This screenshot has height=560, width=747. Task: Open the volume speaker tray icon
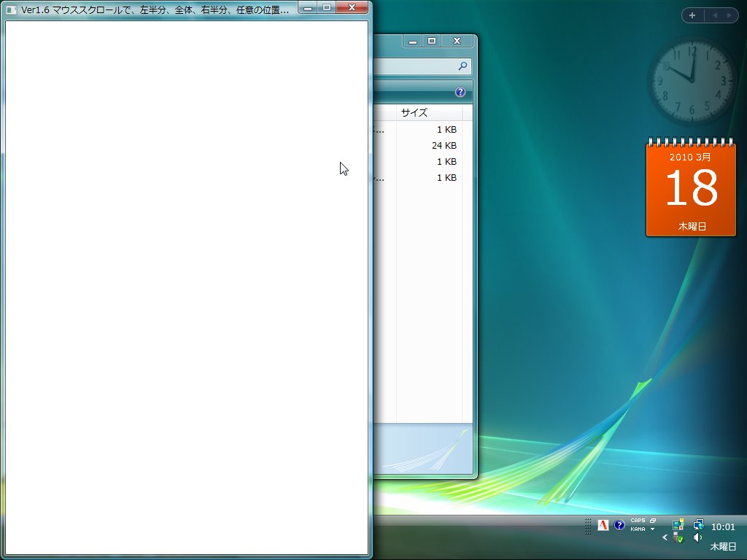697,537
